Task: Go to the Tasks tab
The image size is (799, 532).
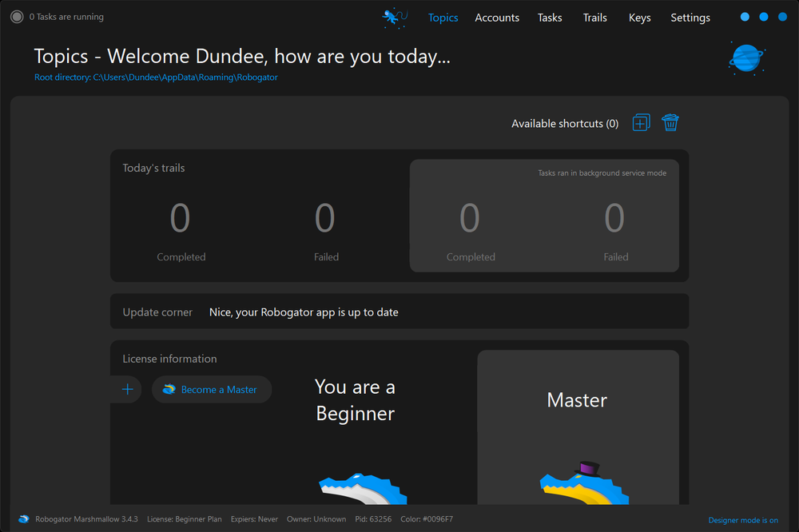Action: click(x=550, y=18)
